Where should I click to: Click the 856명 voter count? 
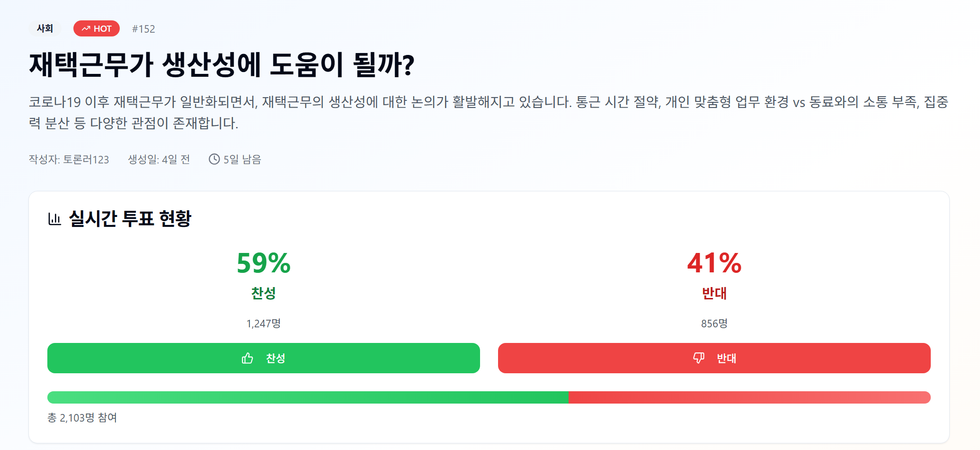[714, 324]
